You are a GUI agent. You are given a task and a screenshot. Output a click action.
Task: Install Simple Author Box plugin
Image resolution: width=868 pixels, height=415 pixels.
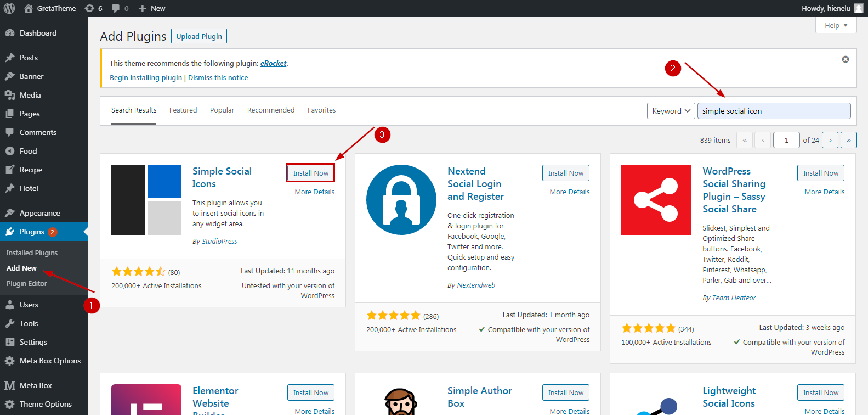(x=566, y=392)
